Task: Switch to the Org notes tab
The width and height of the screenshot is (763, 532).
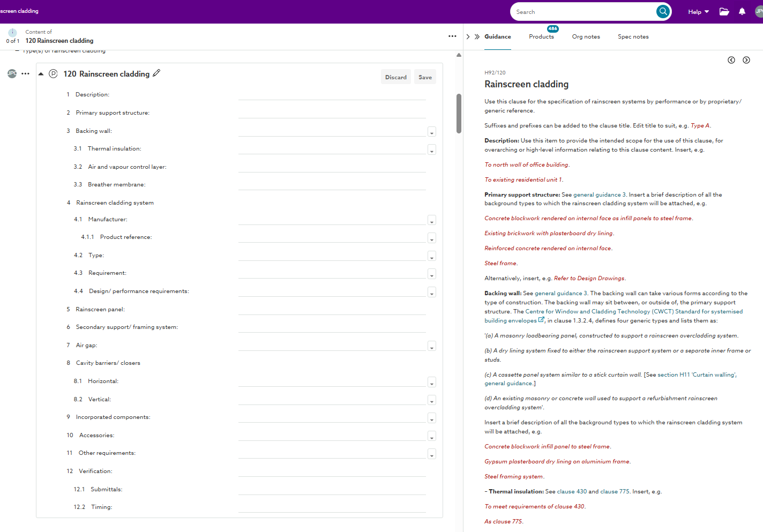Action: coord(586,37)
